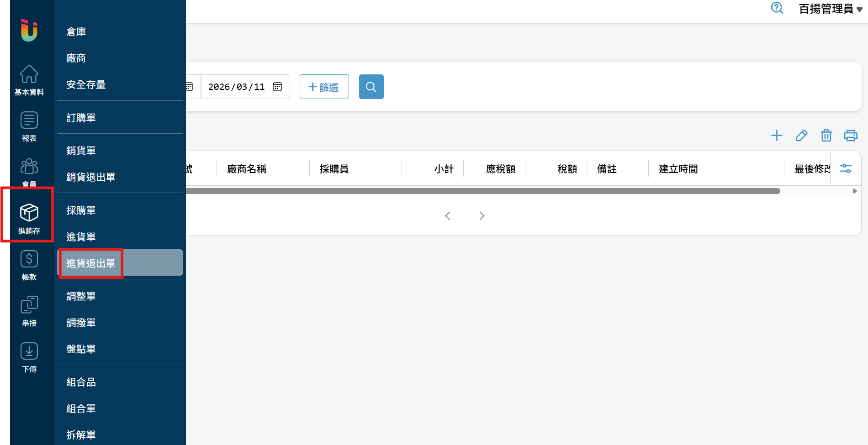Click the pencil edit icon
This screenshot has height=445, width=868.
[801, 136]
